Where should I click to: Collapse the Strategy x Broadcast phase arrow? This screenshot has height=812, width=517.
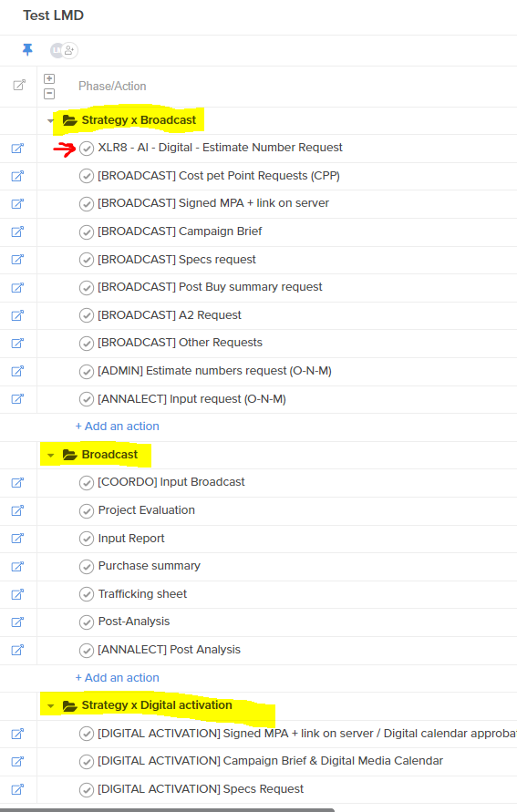[50, 120]
